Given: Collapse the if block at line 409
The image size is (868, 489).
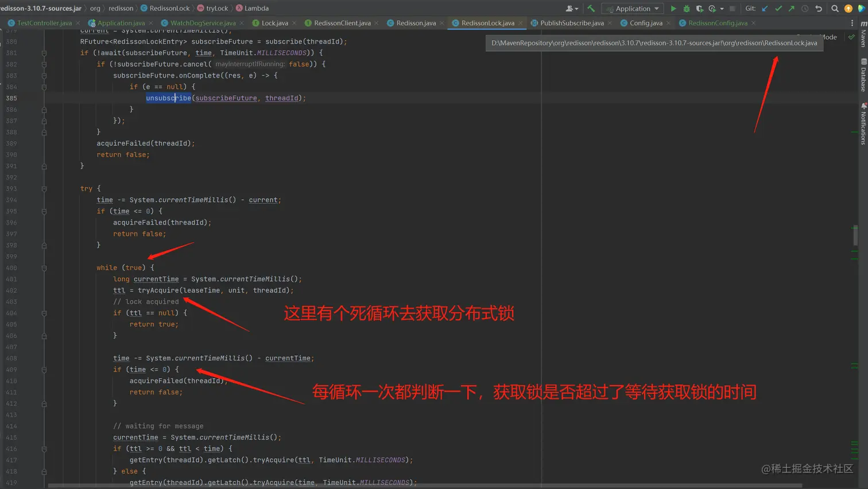Looking at the screenshot, I should (x=44, y=370).
